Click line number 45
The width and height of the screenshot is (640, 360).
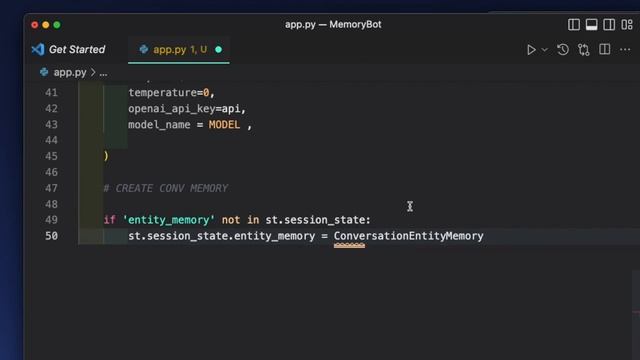tap(51, 156)
